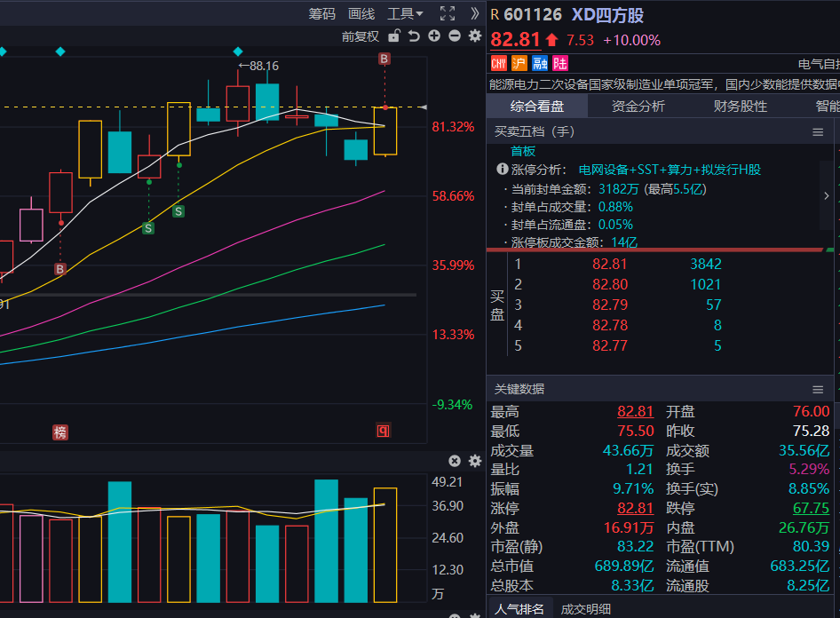Click the 沪 Shanghai market badge
840x618 pixels.
pos(519,64)
